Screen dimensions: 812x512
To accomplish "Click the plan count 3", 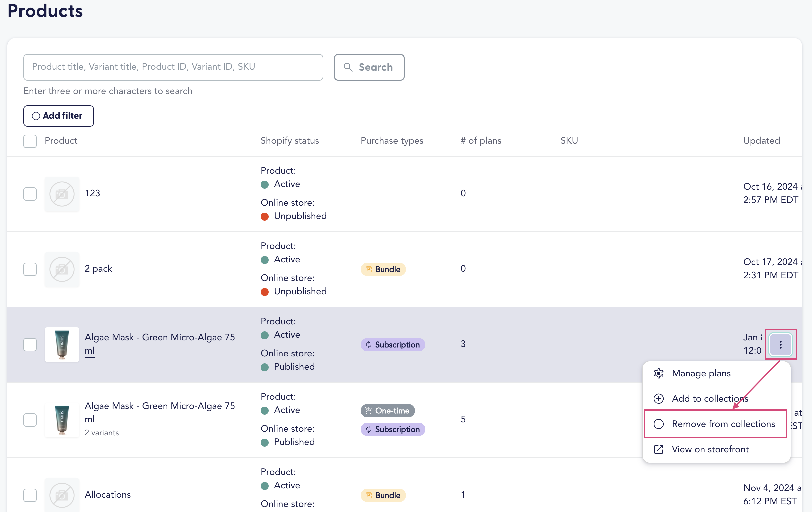I will [463, 344].
